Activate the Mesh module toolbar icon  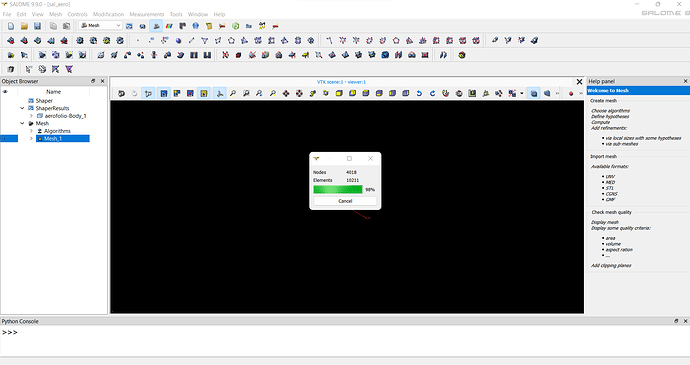[156, 26]
